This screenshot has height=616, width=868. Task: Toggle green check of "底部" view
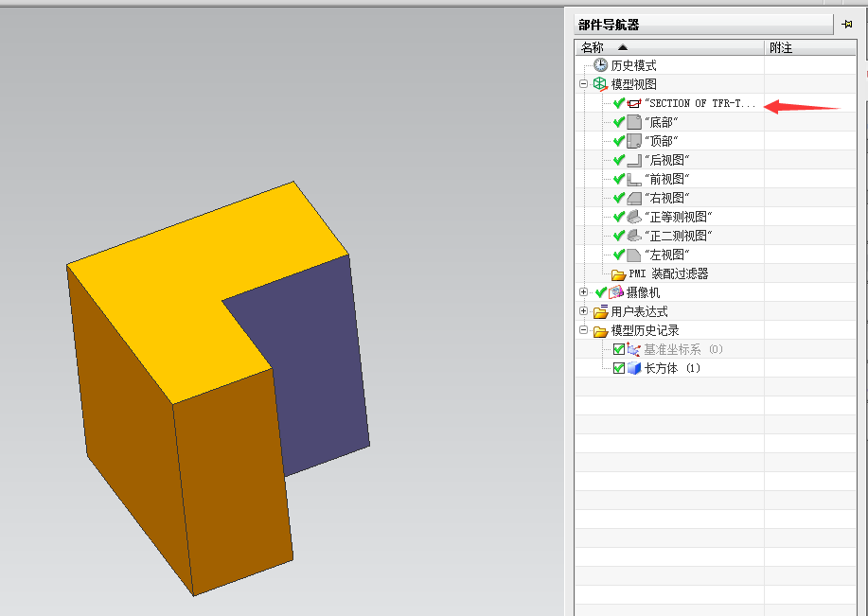coord(619,122)
